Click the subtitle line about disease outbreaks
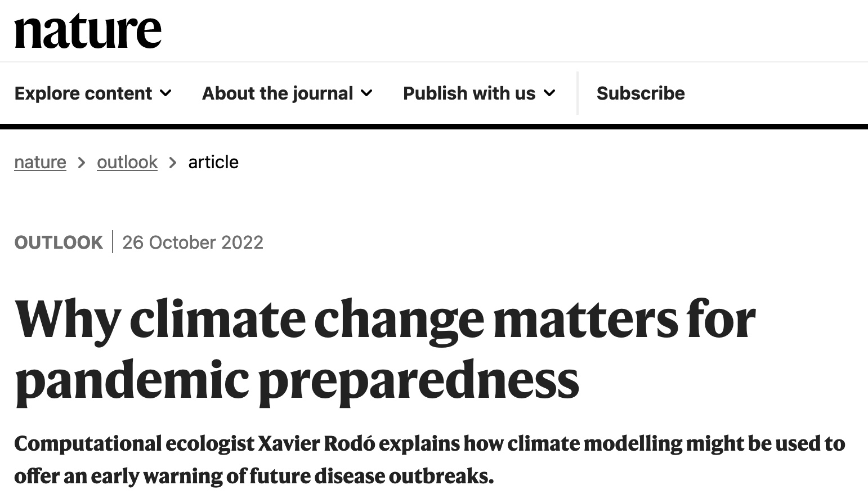The height and width of the screenshot is (503, 868). pyautogui.click(x=253, y=476)
